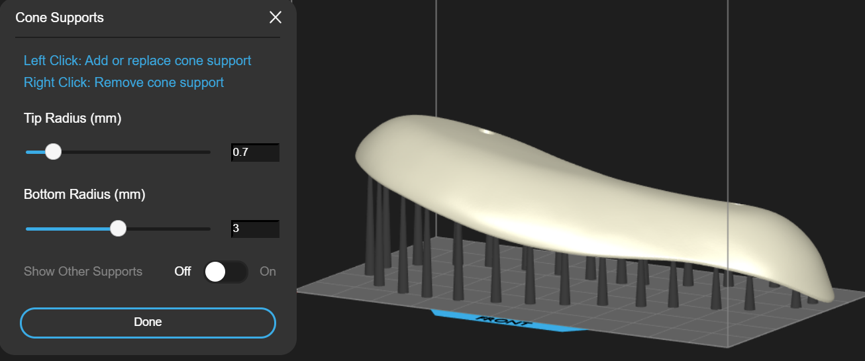The height and width of the screenshot is (361, 865).
Task: Click the Done button
Action: [x=148, y=322]
